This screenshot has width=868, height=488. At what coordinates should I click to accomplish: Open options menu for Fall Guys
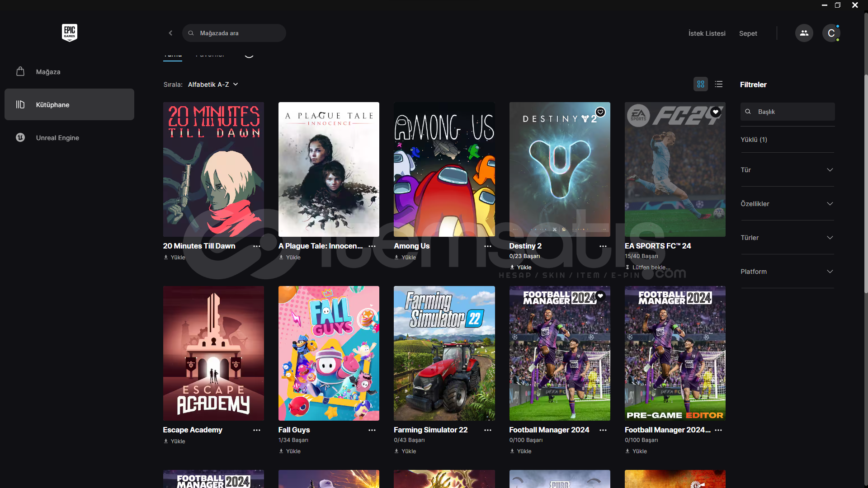pyautogui.click(x=372, y=430)
